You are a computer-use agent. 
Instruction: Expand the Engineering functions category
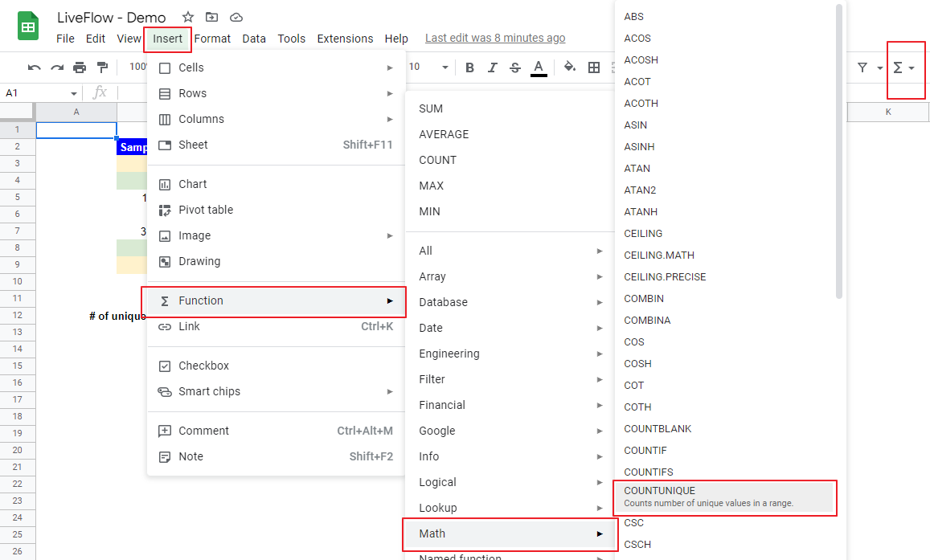[510, 354]
